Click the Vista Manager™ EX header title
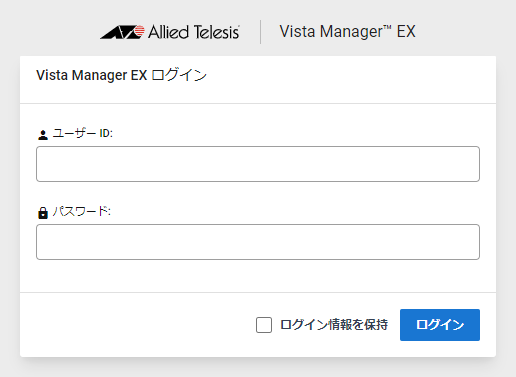 347,32
